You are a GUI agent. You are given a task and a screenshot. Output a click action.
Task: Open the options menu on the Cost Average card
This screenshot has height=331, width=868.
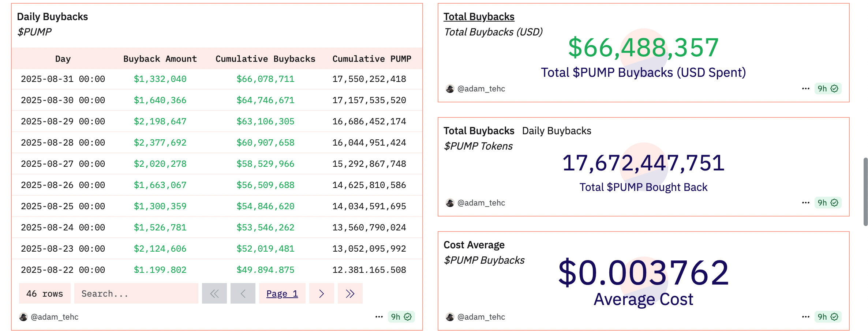pyautogui.click(x=805, y=317)
